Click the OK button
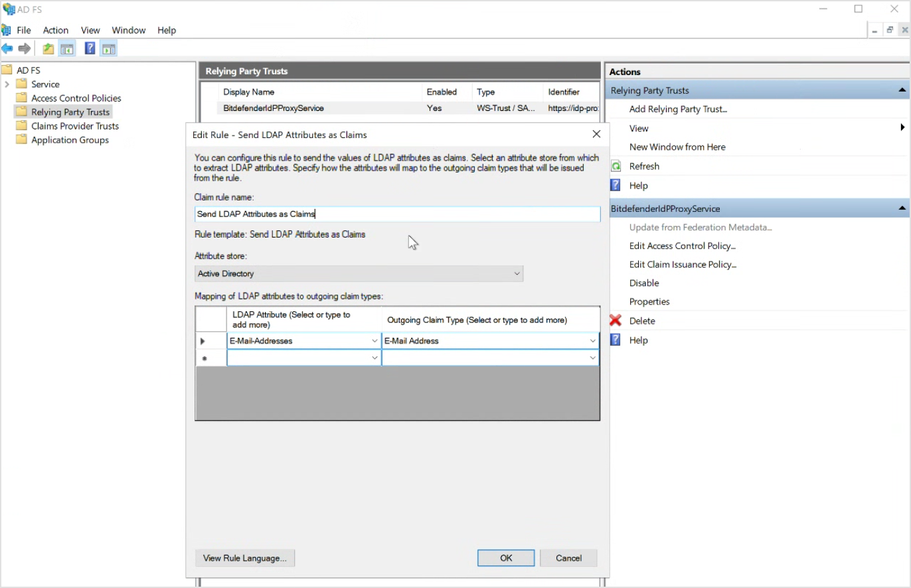Screen dimensions: 911x588 click(506, 558)
